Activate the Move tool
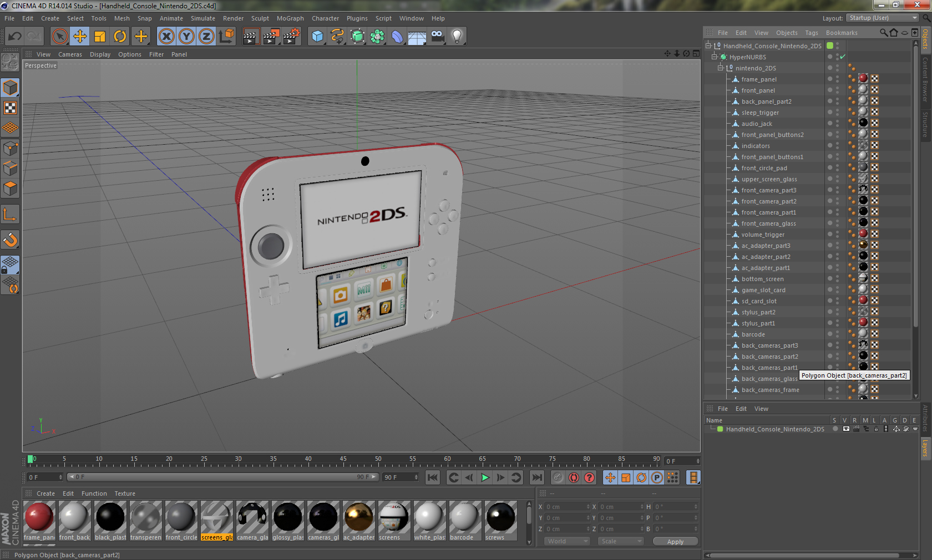Screen dimensions: 932x560 [x=80, y=37]
